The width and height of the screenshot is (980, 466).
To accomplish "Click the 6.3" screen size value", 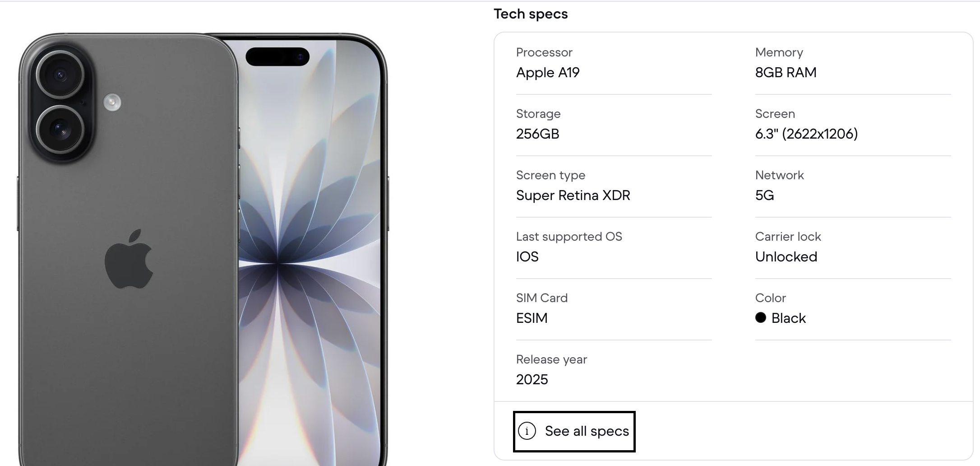I will (807, 134).
